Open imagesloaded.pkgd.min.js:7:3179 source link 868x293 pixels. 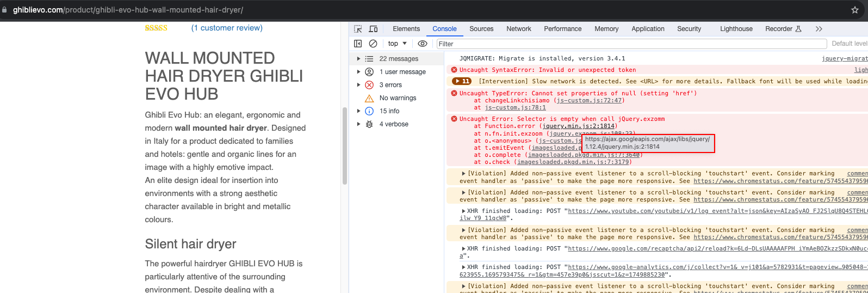[573, 162]
